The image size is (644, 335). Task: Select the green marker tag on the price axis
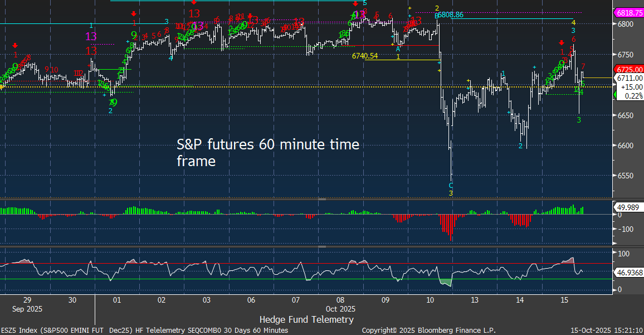(x=615, y=96)
